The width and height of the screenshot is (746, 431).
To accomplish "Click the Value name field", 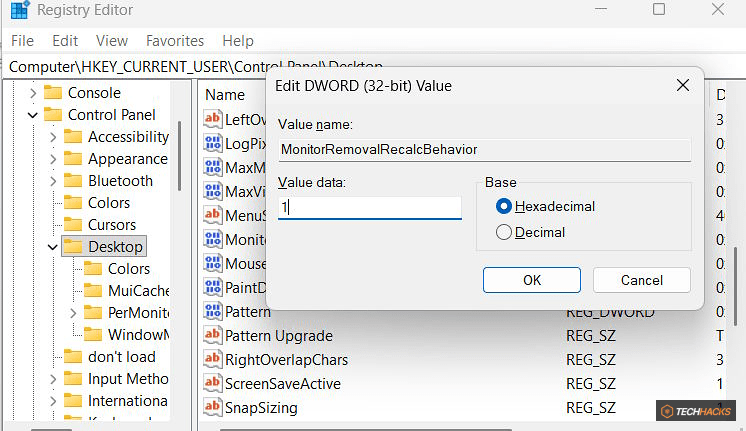I will coord(485,150).
